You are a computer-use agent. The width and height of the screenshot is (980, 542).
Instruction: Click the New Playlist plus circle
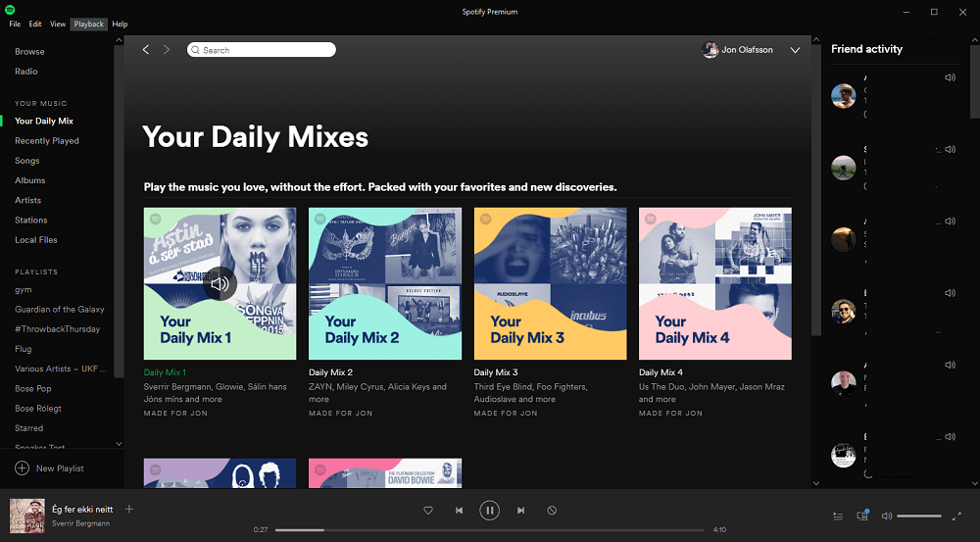coord(22,468)
